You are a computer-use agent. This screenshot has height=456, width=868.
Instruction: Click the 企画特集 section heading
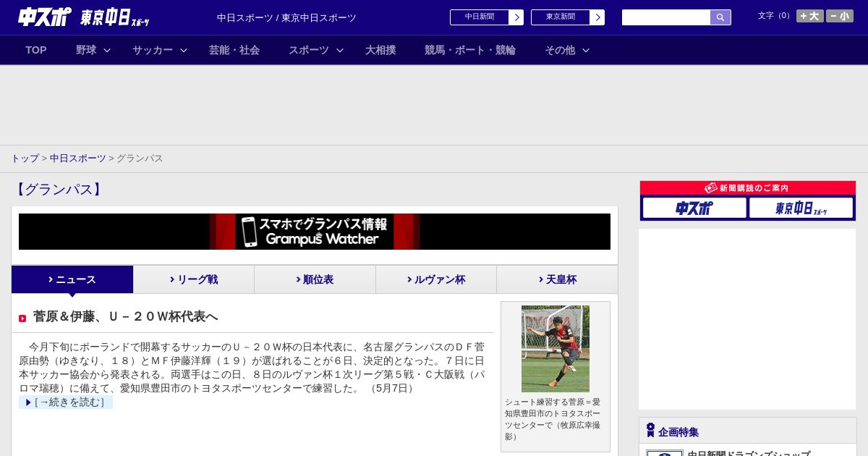[x=678, y=431]
